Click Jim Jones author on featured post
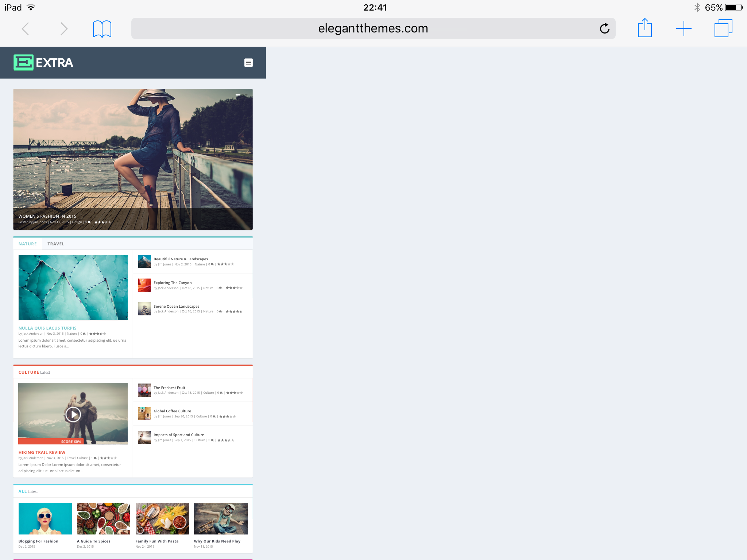747x560 pixels. coord(40,222)
